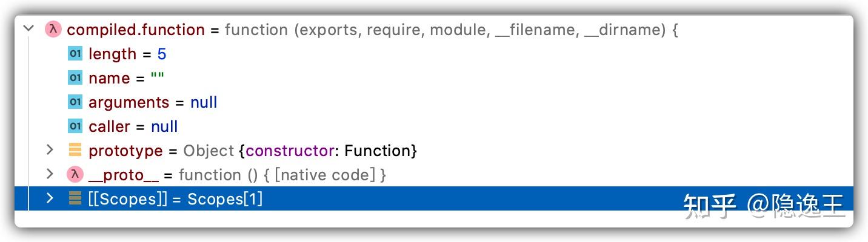Image resolution: width=868 pixels, height=242 pixels.
Task: Select the length = 5 row
Action: (x=127, y=54)
